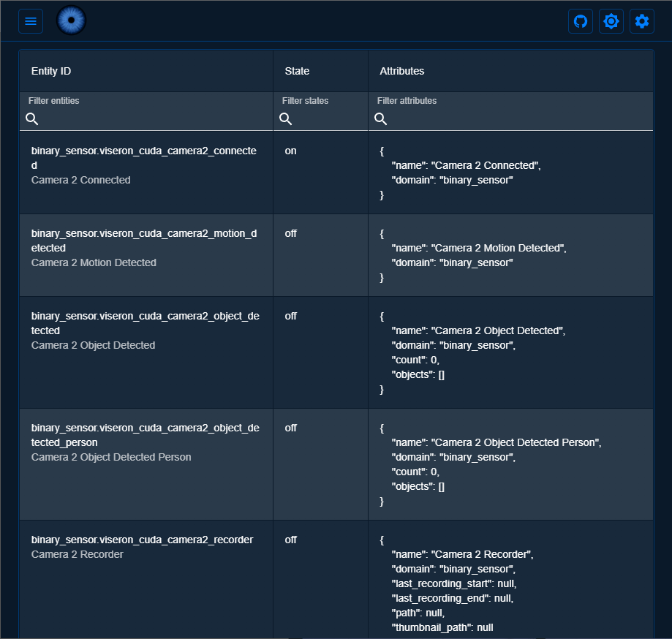
Task: Click the binary_sensor.viseron_cuda_camera2_object_detected entity ID
Action: point(143,322)
